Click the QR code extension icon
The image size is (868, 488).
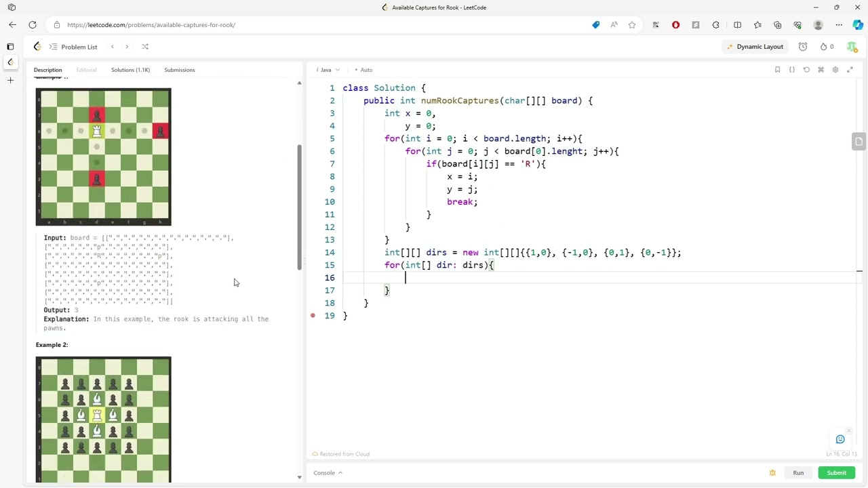click(656, 25)
